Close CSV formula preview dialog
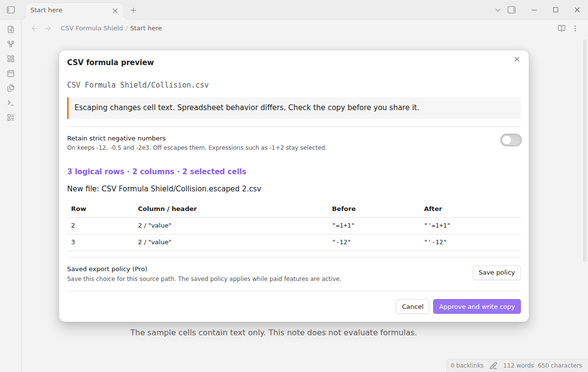Image resolution: width=588 pixels, height=372 pixels. pos(516,59)
